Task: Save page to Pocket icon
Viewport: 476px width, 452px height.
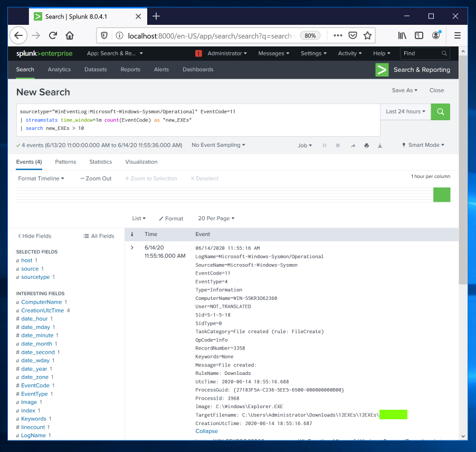Action: pyautogui.click(x=353, y=35)
